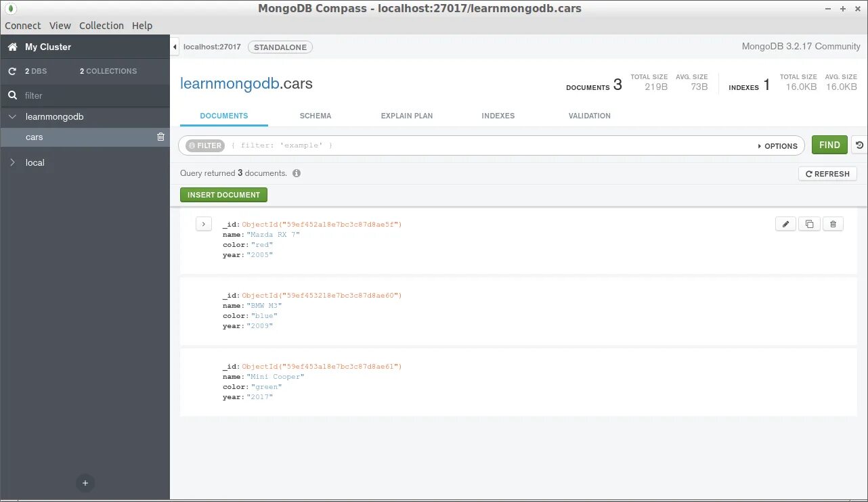Click the FILTER label button
This screenshot has width=868, height=502.
(x=205, y=145)
